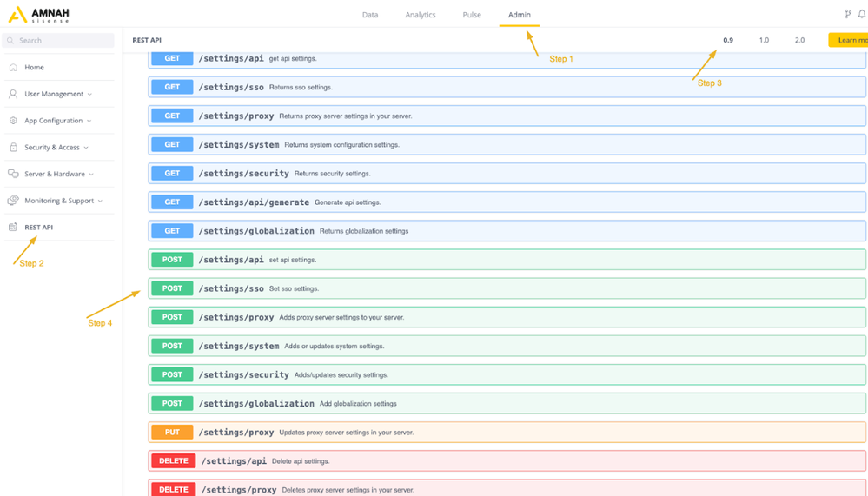This screenshot has width=868, height=496.
Task: Expand the User Management menu chevron
Action: 89,95
